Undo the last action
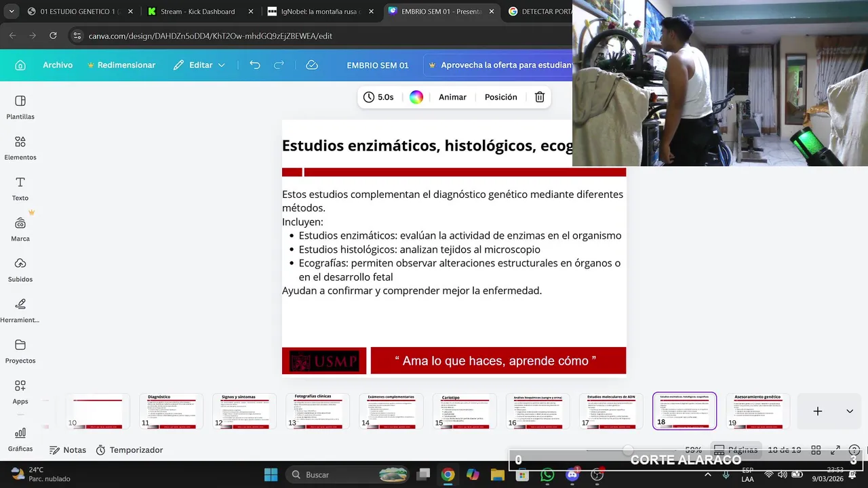This screenshot has height=488, width=868. pyautogui.click(x=255, y=65)
